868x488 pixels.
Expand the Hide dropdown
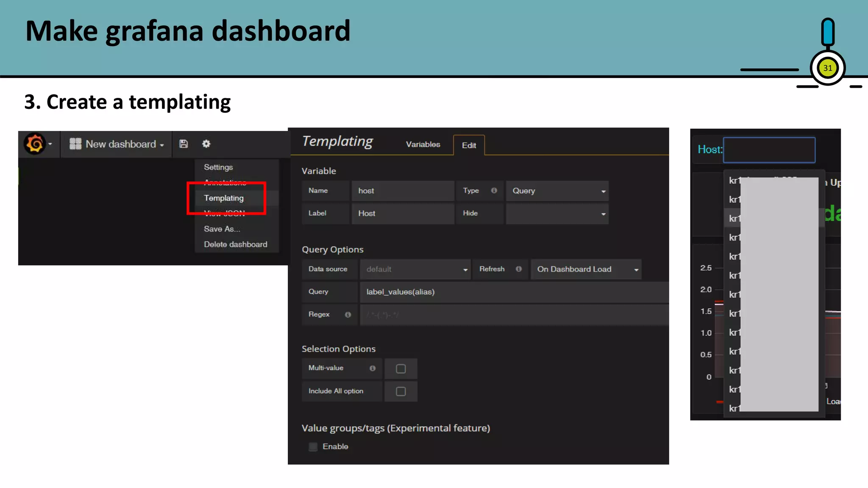pyautogui.click(x=557, y=213)
